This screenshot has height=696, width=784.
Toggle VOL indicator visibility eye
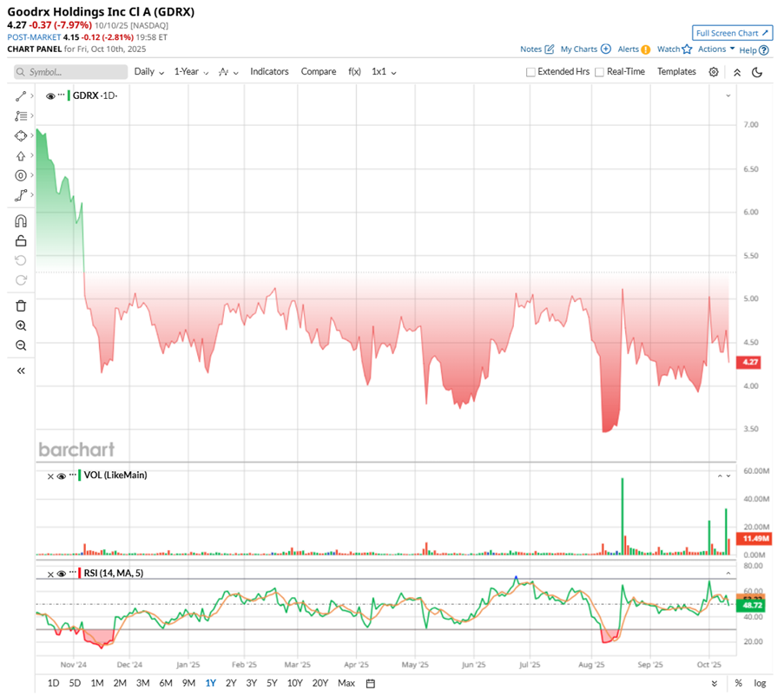point(62,476)
